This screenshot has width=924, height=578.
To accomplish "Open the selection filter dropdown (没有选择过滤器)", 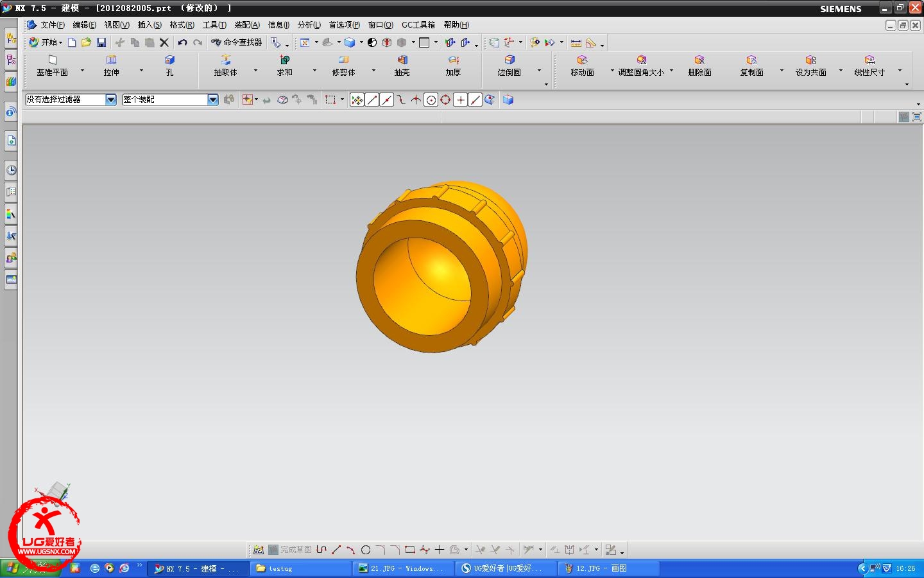I will [111, 100].
